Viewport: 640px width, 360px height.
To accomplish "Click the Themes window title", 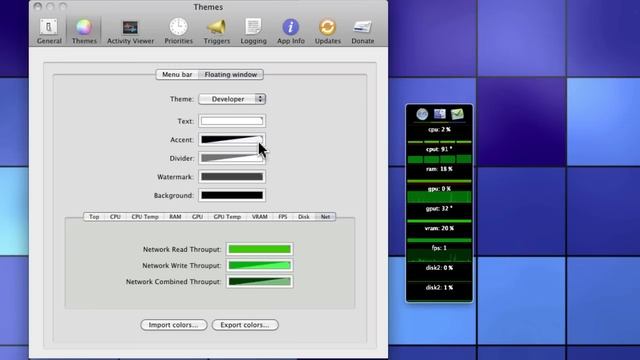I will (x=208, y=7).
